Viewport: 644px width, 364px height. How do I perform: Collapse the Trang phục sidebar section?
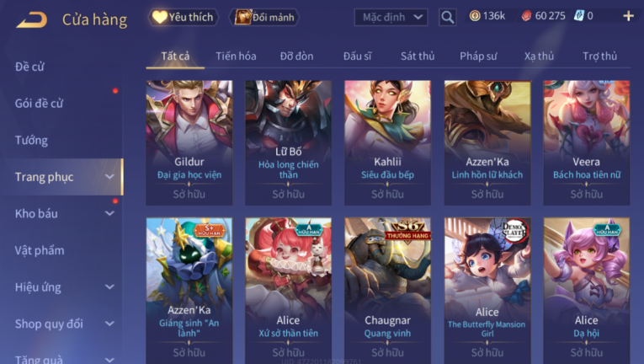coord(109,177)
